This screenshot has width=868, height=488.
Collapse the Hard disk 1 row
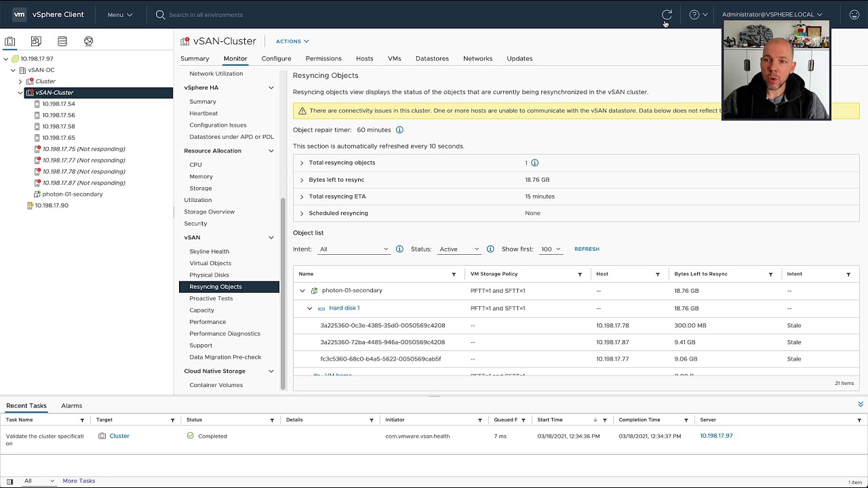[310, 308]
